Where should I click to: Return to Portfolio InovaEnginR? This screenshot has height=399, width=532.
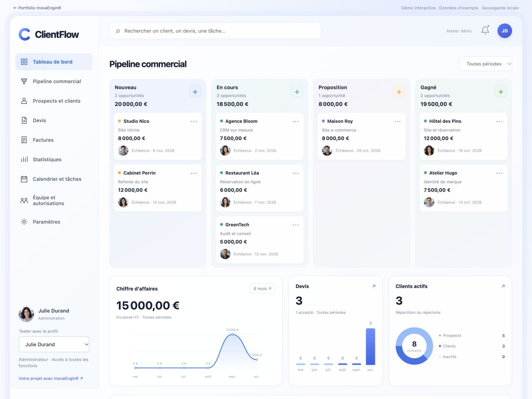coord(37,8)
